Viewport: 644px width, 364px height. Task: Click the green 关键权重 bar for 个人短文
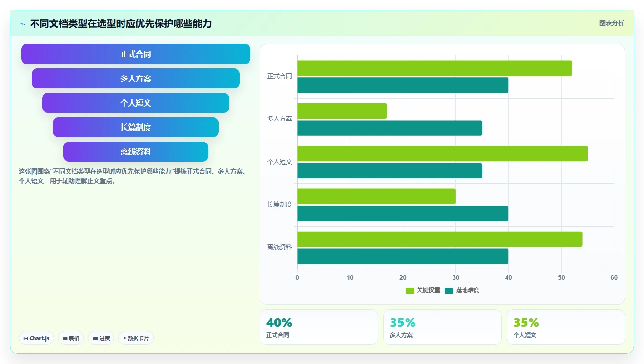[x=442, y=154]
